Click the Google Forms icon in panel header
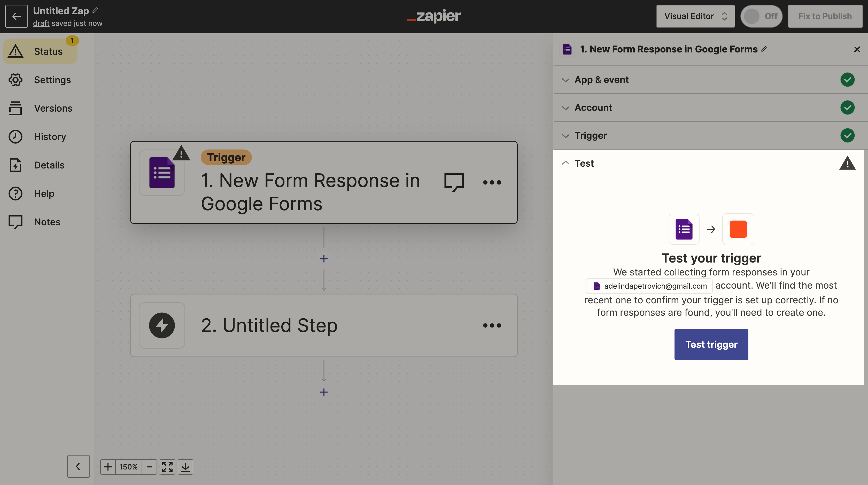This screenshot has height=485, width=868. (567, 50)
